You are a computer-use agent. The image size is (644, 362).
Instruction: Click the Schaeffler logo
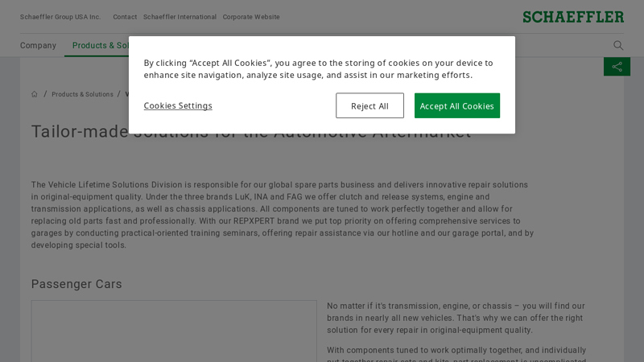[x=572, y=17]
